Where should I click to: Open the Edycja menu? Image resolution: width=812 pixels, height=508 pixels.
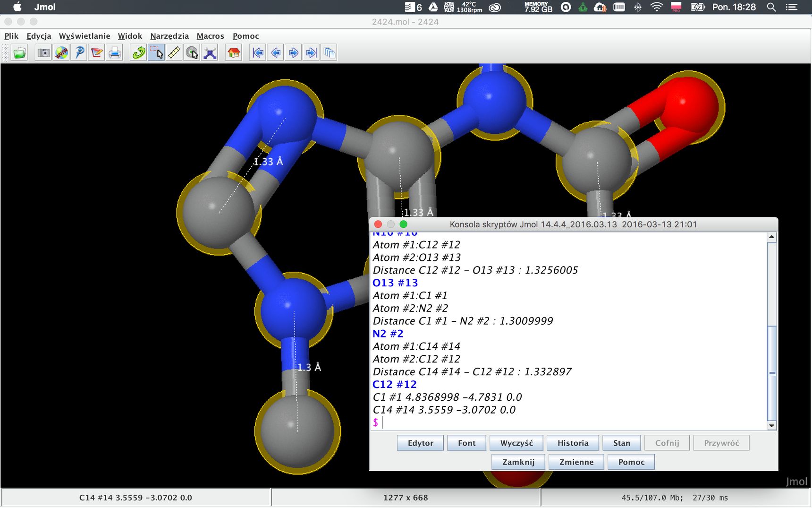(x=39, y=36)
